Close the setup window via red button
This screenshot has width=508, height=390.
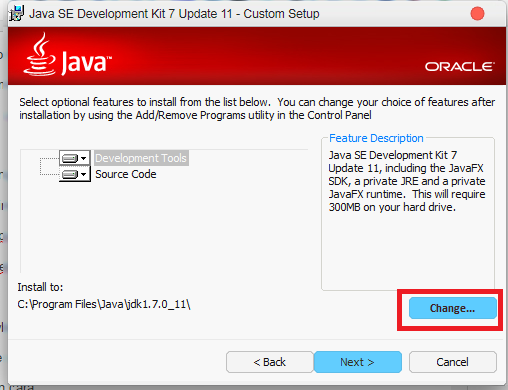[x=477, y=14]
